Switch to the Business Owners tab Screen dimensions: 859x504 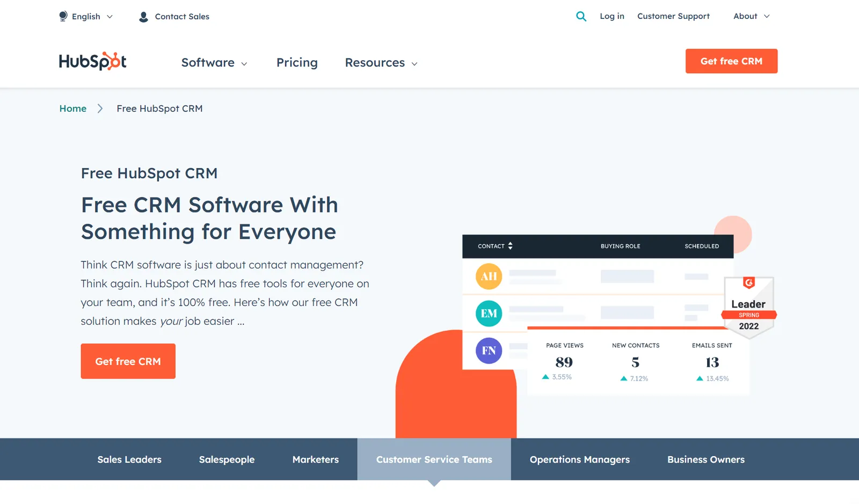click(x=706, y=459)
